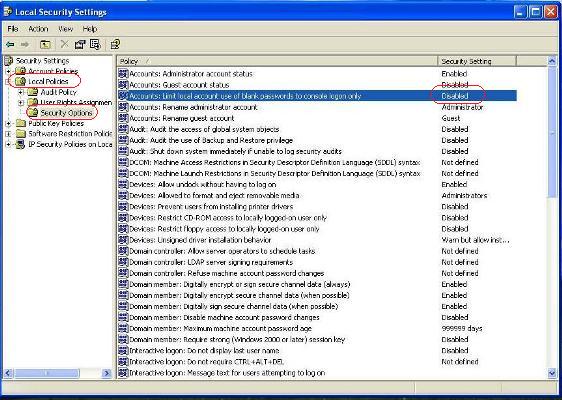Click the tree pane's right scroll arrow
The image size is (562, 400).
(106, 373)
